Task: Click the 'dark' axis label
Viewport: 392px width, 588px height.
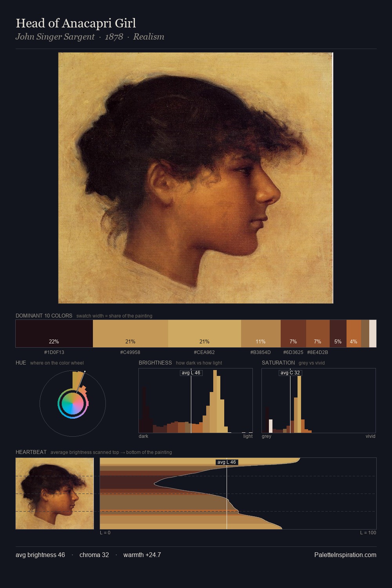Action: pyautogui.click(x=143, y=436)
